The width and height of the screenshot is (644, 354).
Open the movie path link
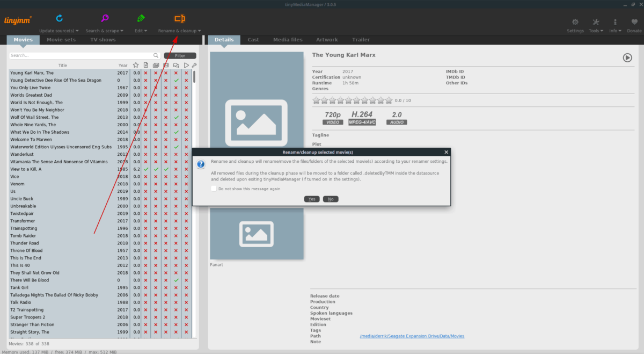(x=412, y=336)
